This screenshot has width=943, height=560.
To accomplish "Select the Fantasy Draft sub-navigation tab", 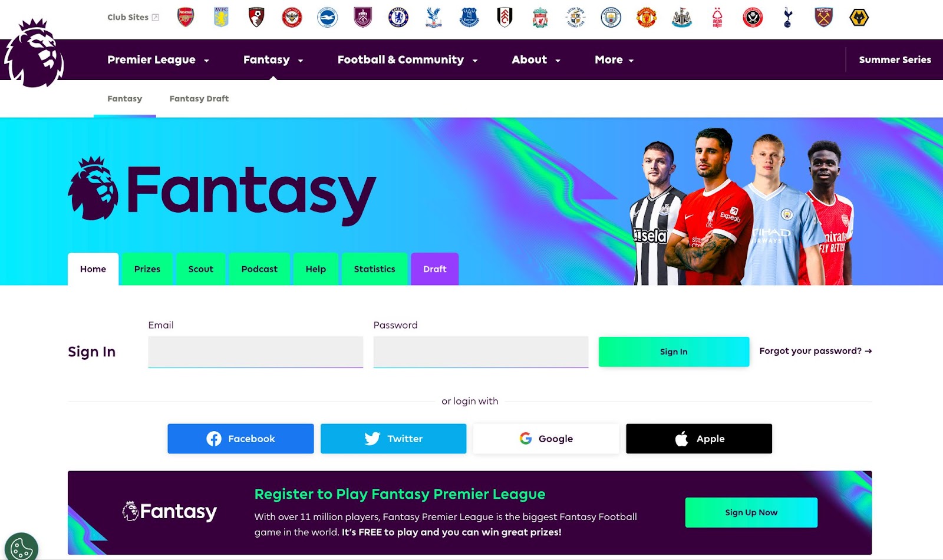I will click(199, 99).
